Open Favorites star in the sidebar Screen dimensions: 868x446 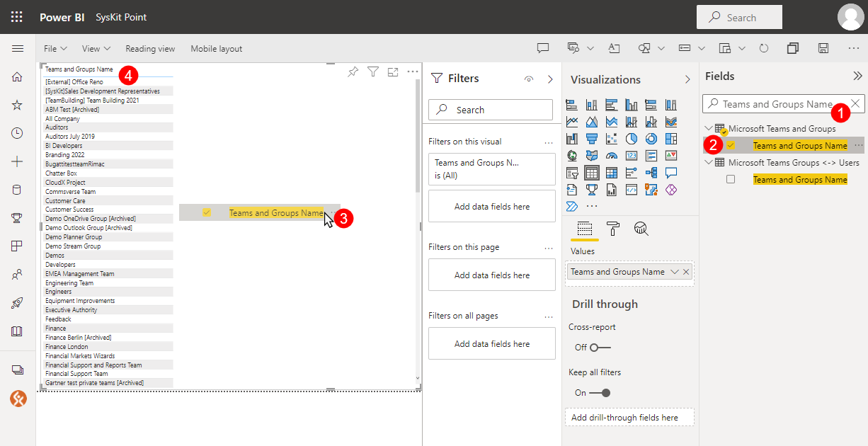(x=18, y=105)
